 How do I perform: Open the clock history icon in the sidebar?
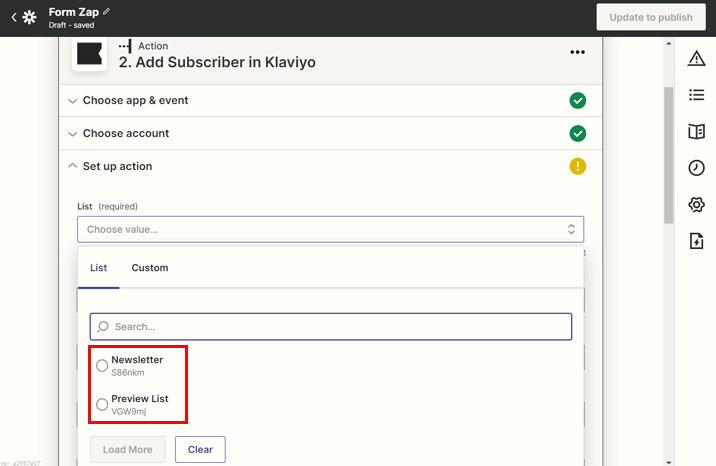(x=696, y=168)
